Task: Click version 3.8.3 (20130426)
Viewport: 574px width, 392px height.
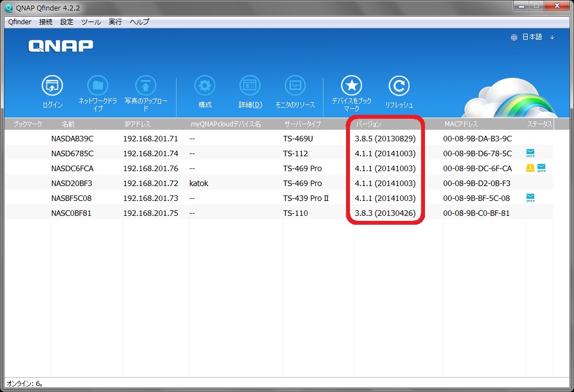Action: [385, 213]
